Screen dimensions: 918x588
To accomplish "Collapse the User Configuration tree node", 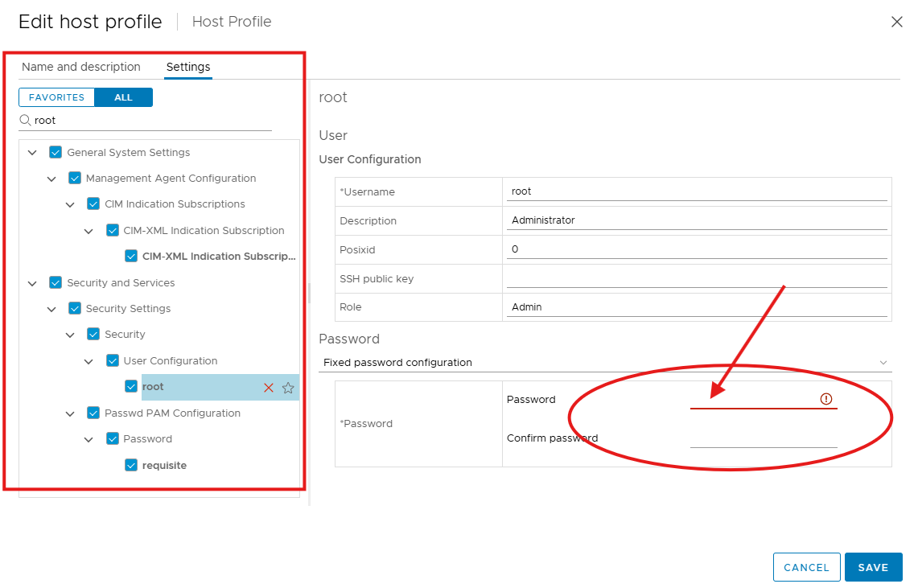I will click(89, 361).
